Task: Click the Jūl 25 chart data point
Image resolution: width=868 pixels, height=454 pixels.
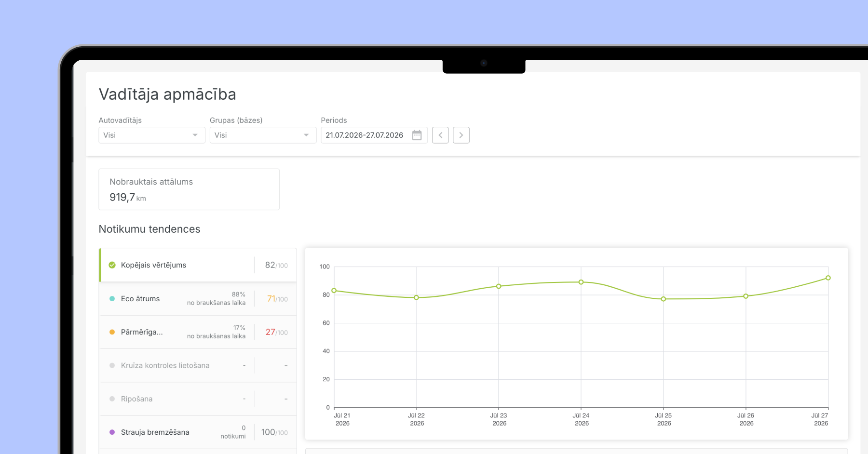Action: (664, 299)
